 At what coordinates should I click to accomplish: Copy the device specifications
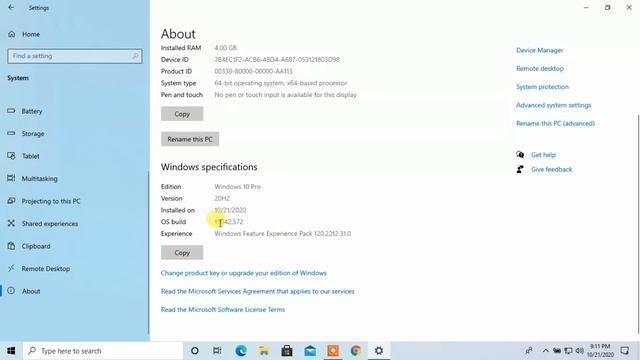182,114
